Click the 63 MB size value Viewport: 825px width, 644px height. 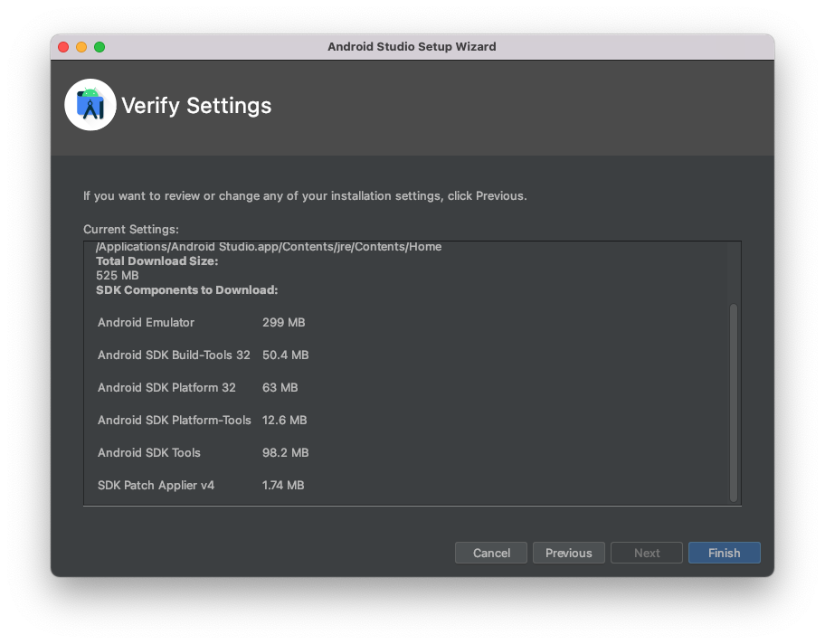click(280, 387)
